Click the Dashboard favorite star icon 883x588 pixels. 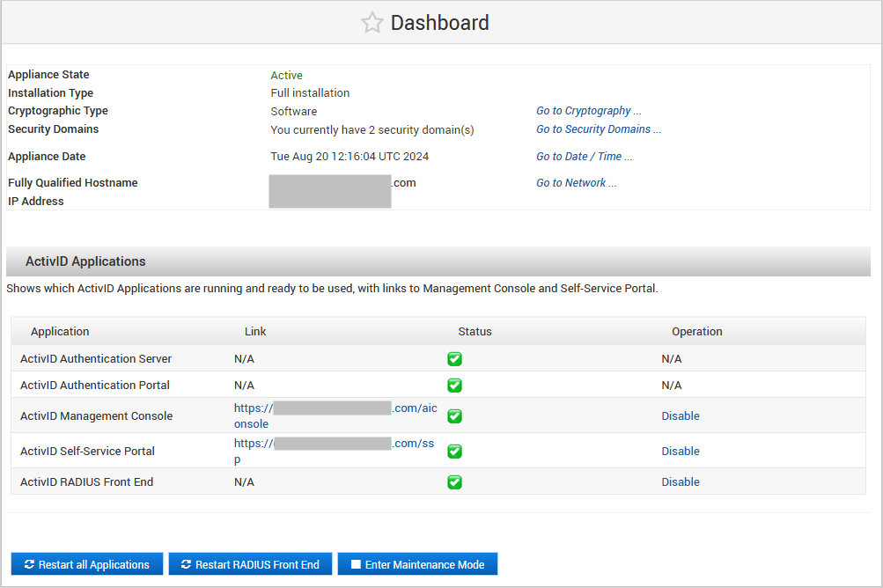(372, 23)
